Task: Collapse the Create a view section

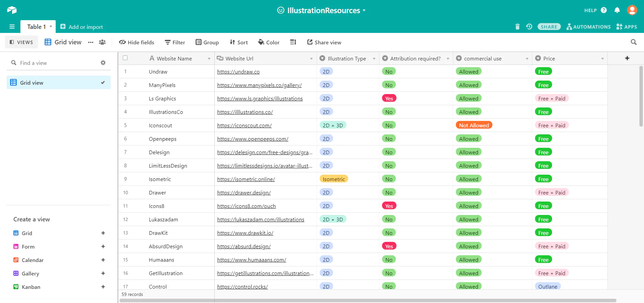Action: (32, 219)
